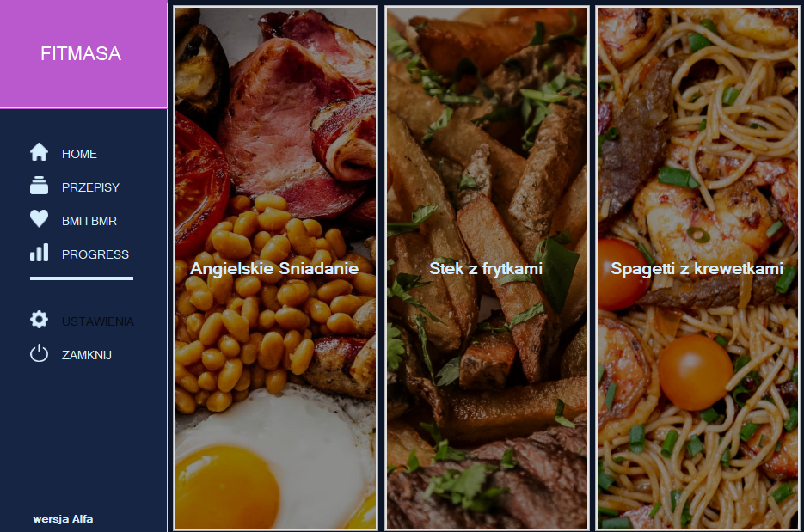
Task: Open USTAWIENIA settings text
Action: [98, 321]
